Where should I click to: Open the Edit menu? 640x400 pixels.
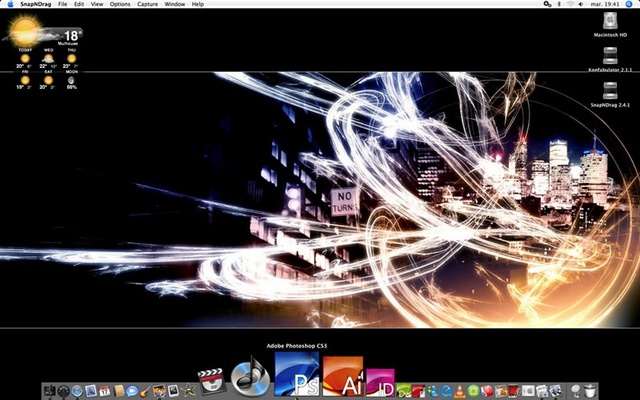79,4
